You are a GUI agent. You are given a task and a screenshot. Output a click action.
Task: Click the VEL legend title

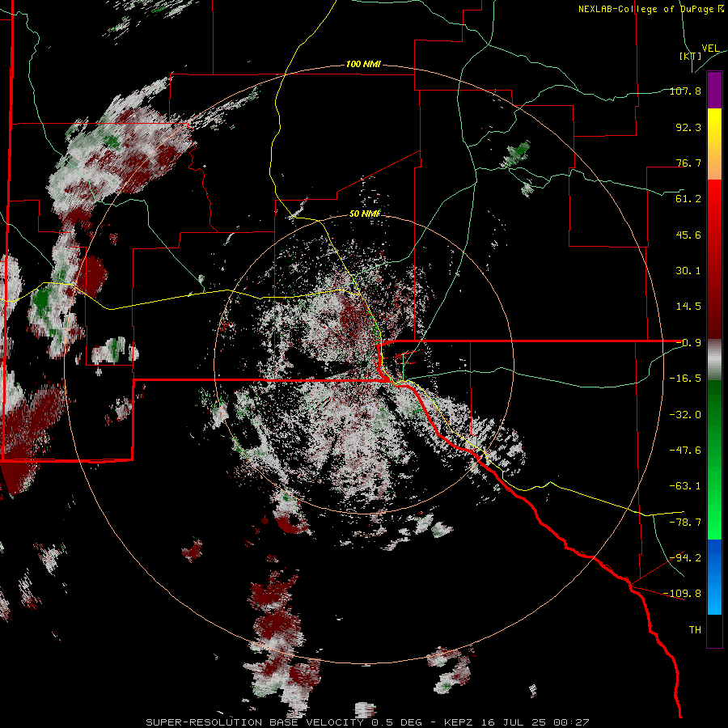point(710,49)
